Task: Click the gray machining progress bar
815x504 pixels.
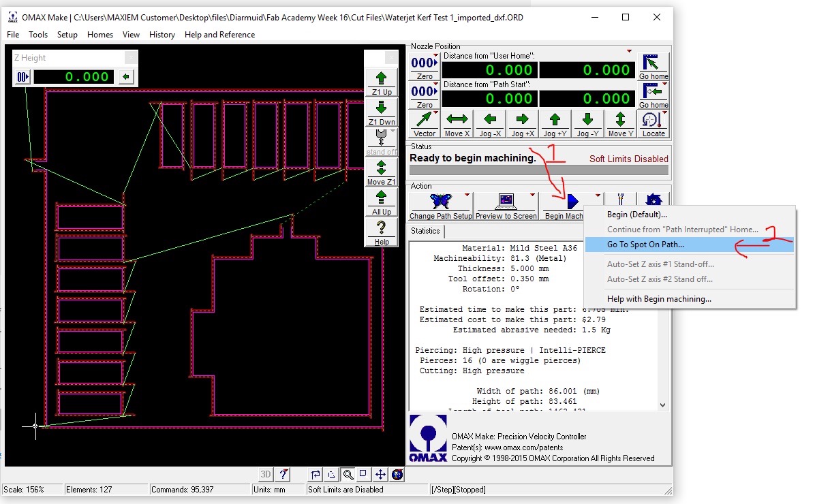Action: 538,170
